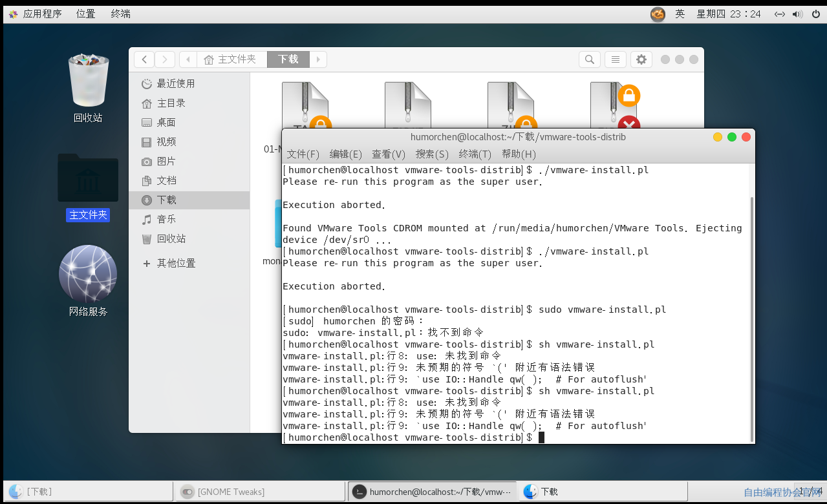Show earlier path segments left arrow

pos(188,59)
